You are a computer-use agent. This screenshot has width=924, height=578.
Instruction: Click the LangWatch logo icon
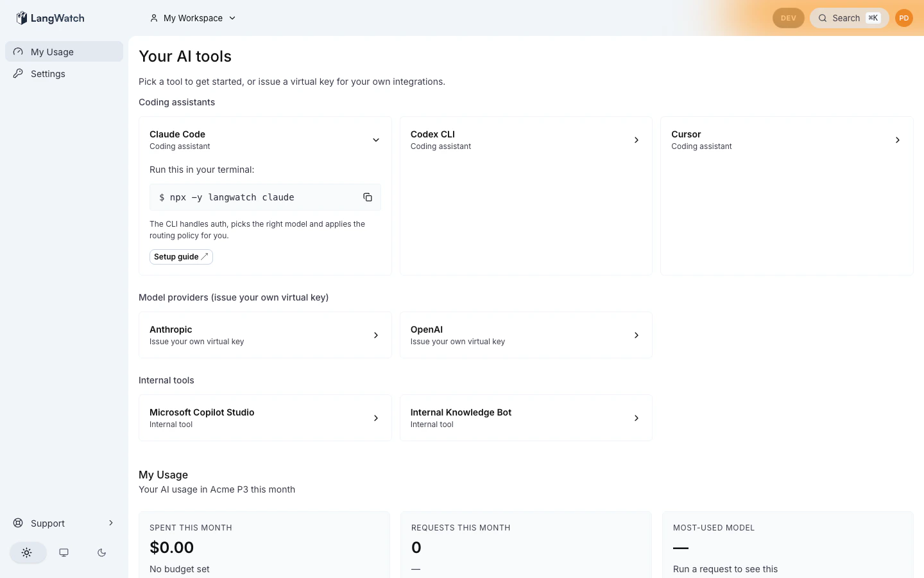pyautogui.click(x=22, y=18)
